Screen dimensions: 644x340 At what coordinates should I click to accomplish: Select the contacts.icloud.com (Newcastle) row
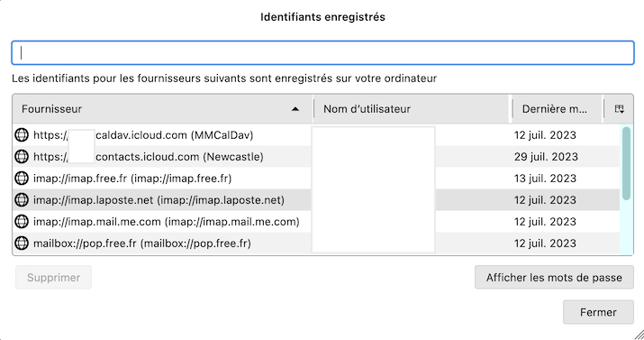pyautogui.click(x=316, y=157)
